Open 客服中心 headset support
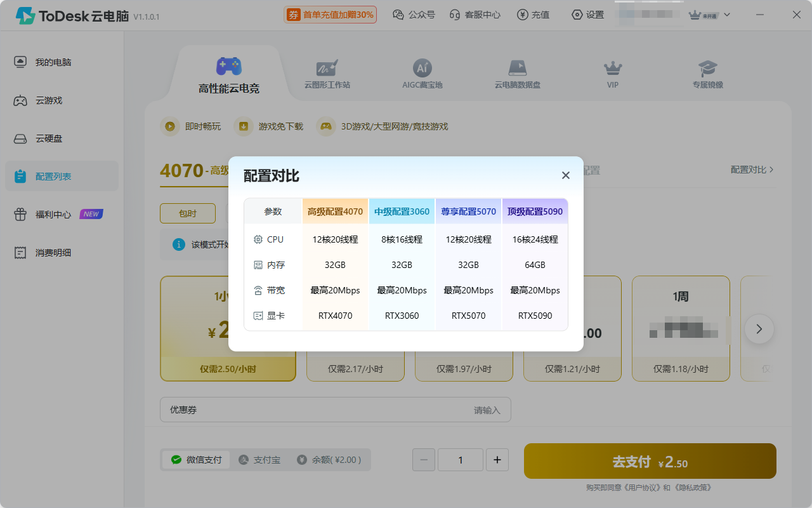The height and width of the screenshot is (508, 812). tap(475, 15)
